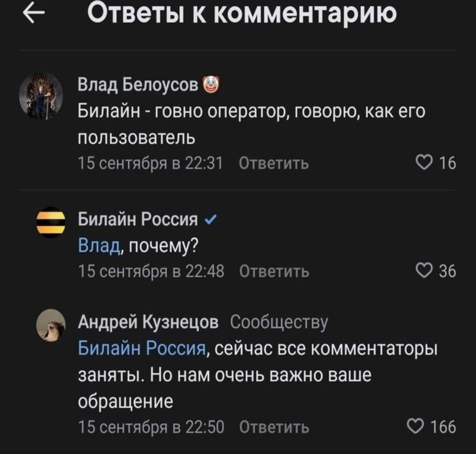Click the timestamp 15 сентября в 22:31

point(149,162)
